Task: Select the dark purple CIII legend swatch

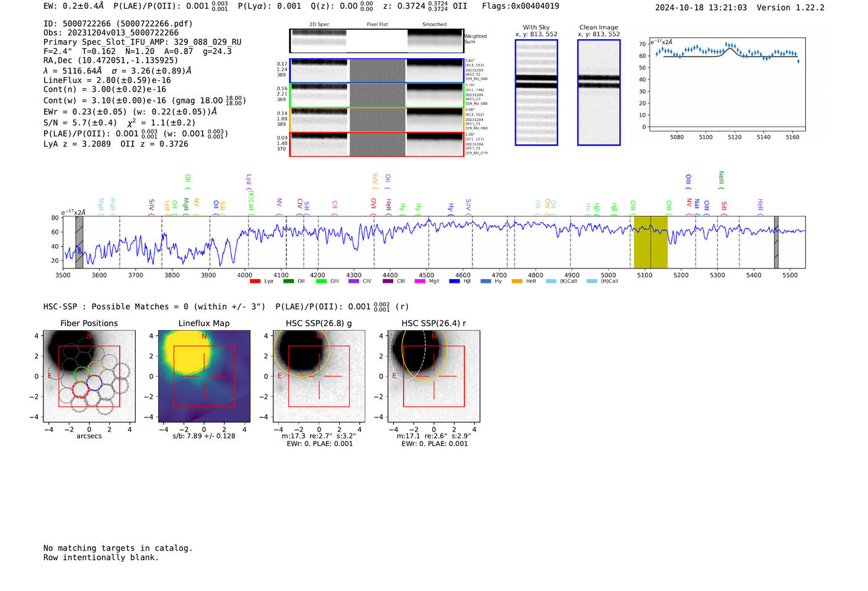Action: [x=388, y=282]
